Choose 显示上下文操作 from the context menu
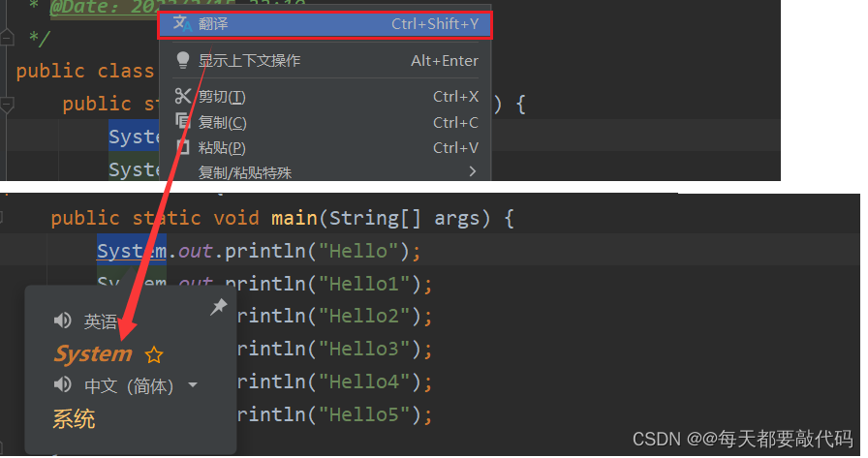The image size is (868, 458). click(x=325, y=60)
